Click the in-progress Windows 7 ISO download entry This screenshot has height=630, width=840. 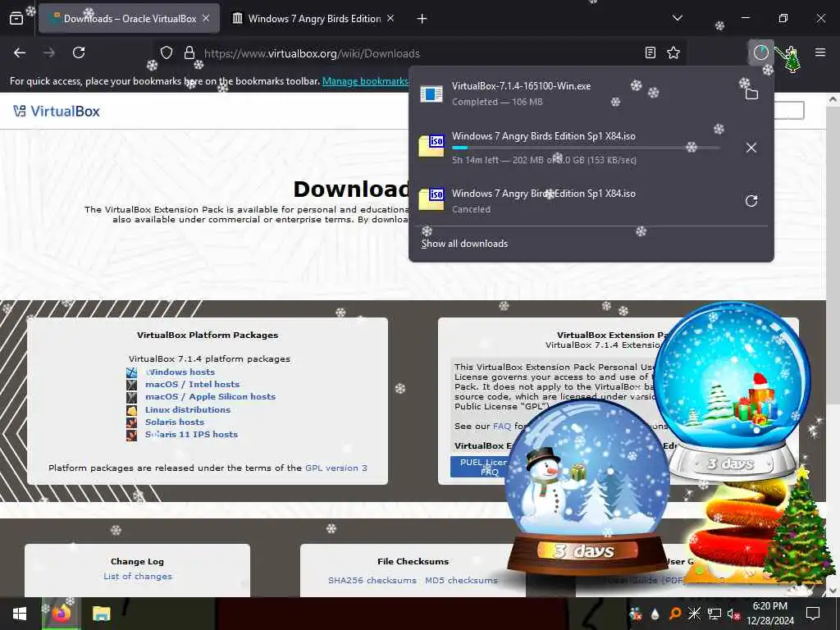tap(576, 148)
